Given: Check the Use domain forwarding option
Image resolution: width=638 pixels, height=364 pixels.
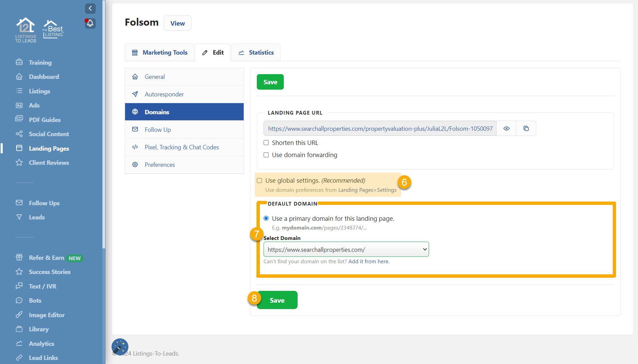Looking at the screenshot, I should pyautogui.click(x=266, y=155).
